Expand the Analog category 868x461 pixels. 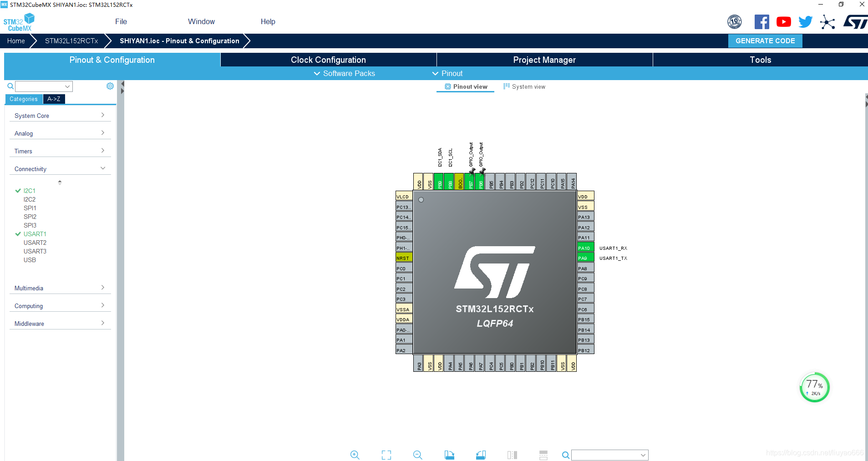pos(60,133)
